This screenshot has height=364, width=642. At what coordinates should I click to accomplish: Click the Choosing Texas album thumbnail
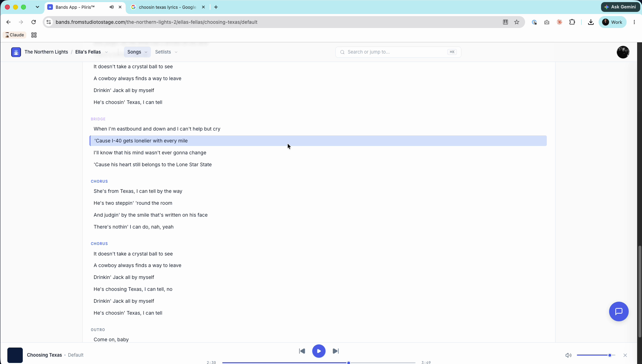15,355
